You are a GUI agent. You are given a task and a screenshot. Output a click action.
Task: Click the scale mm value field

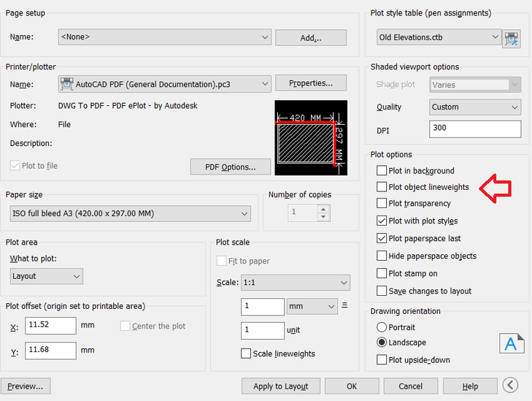click(x=263, y=307)
